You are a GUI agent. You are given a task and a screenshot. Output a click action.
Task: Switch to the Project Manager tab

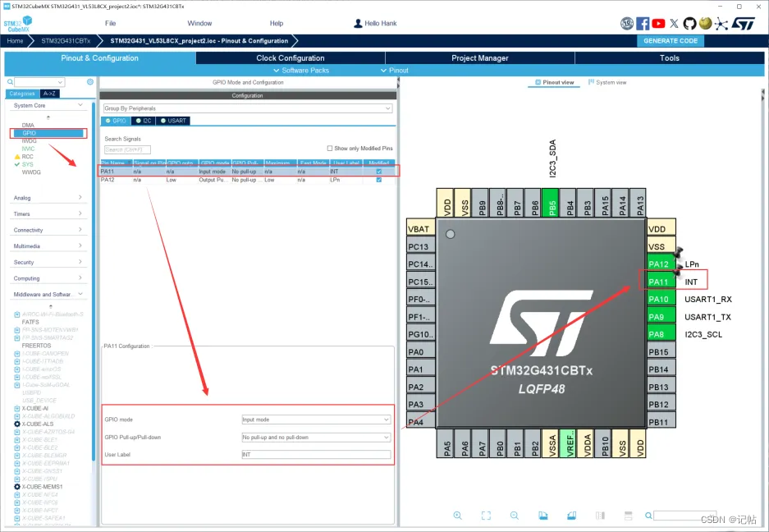479,58
